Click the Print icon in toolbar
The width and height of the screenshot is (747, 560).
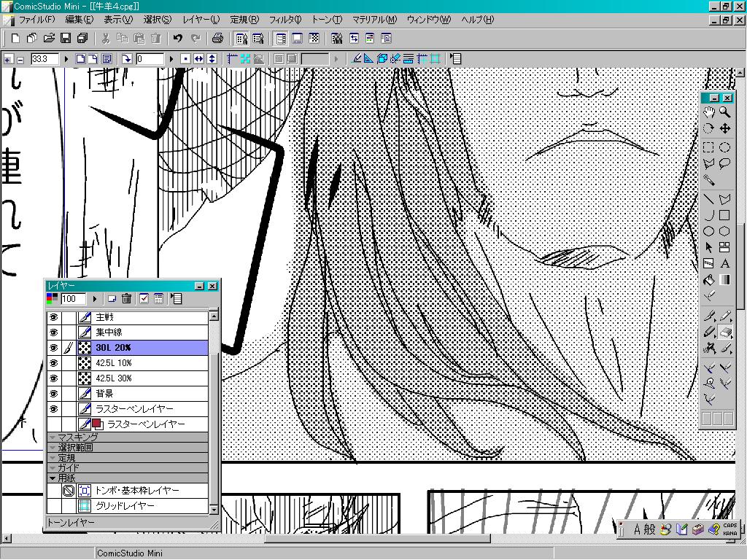coord(217,38)
